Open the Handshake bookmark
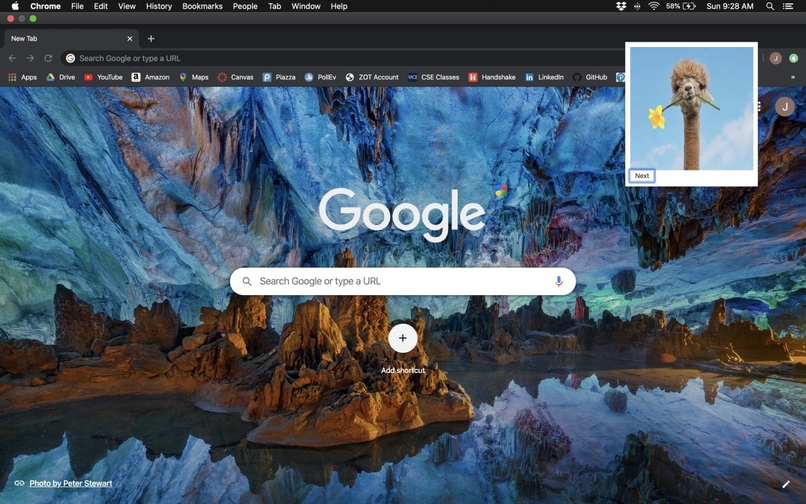This screenshot has width=806, height=504. (x=492, y=77)
